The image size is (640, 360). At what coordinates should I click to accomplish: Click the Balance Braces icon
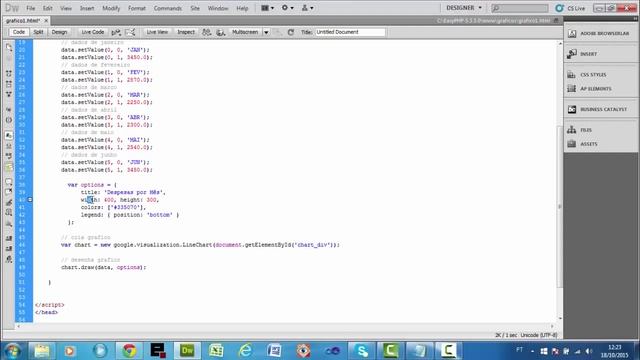[9, 120]
